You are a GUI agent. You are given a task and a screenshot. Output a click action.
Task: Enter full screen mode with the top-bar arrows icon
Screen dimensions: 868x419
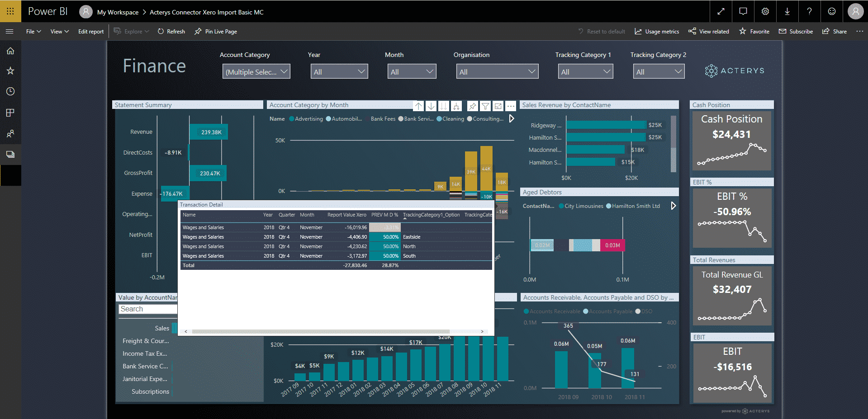click(721, 11)
